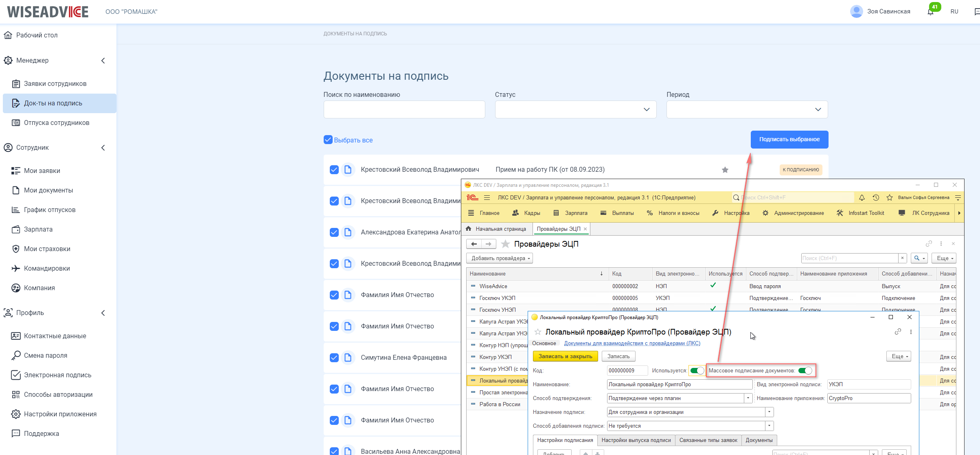Click the star on Крестовский document row

725,170
